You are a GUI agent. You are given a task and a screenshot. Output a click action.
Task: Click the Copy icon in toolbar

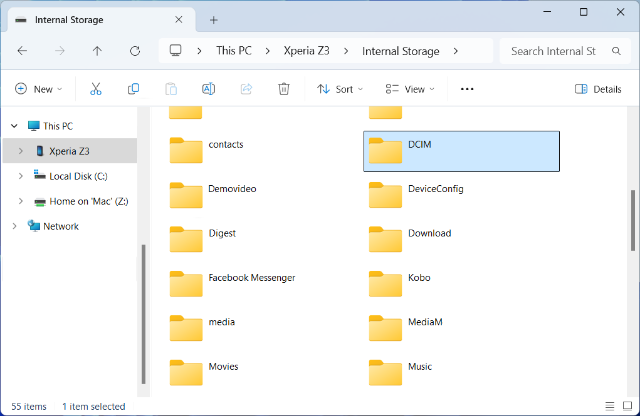coord(133,89)
